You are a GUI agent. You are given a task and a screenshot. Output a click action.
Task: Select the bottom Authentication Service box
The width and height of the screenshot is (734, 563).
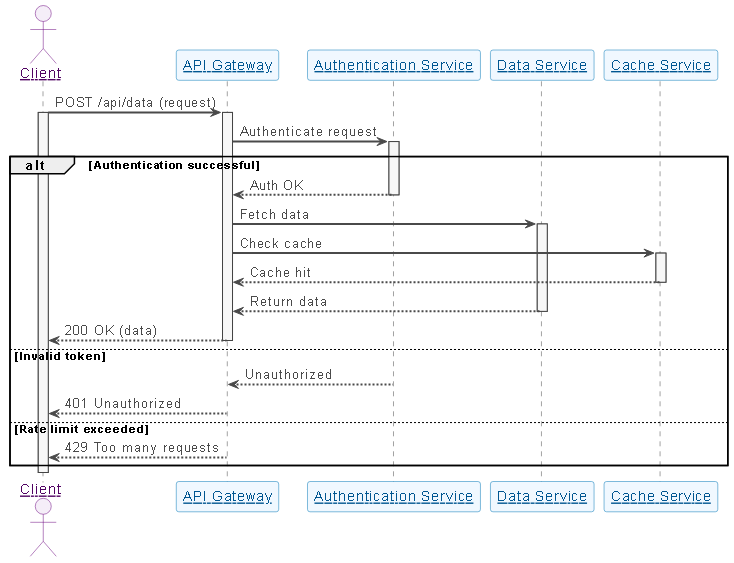(393, 496)
